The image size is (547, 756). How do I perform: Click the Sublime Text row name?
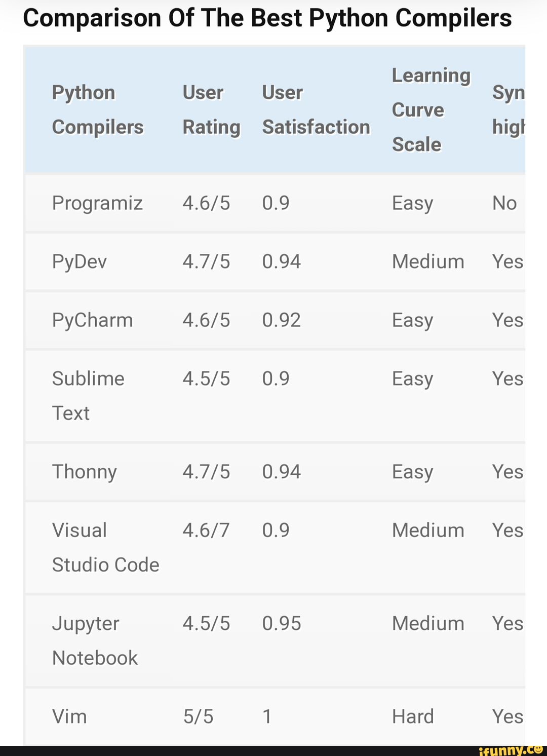pos(88,396)
